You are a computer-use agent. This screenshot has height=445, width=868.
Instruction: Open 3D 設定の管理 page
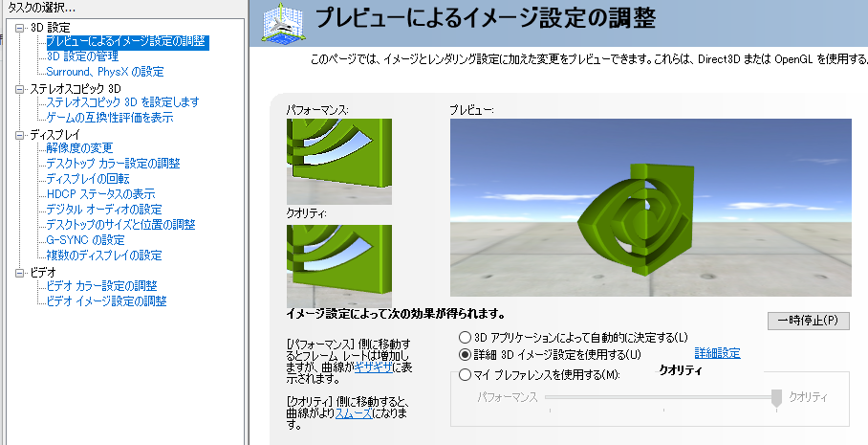click(x=82, y=56)
